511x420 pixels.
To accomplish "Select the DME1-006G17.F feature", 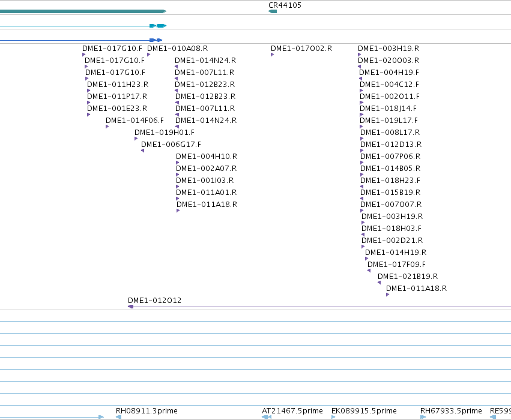I will 171,145.
